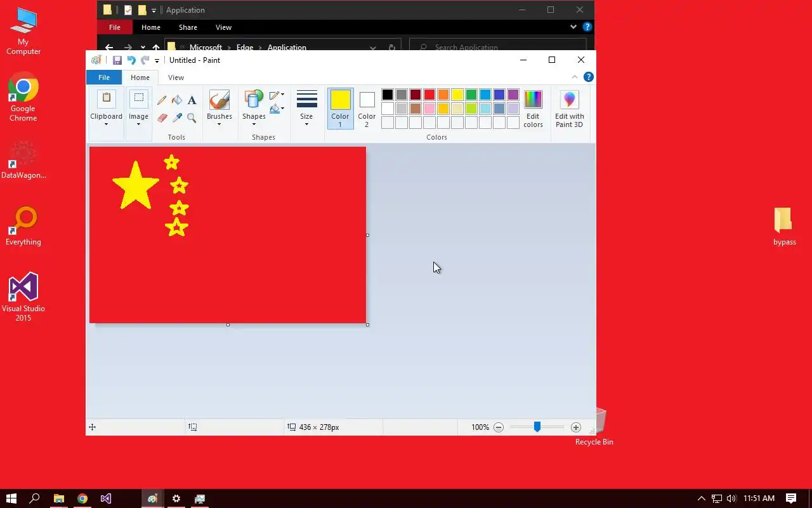Open Customize Quick Access Toolbar dropdown in Paint
The width and height of the screenshot is (812, 508).
click(157, 61)
